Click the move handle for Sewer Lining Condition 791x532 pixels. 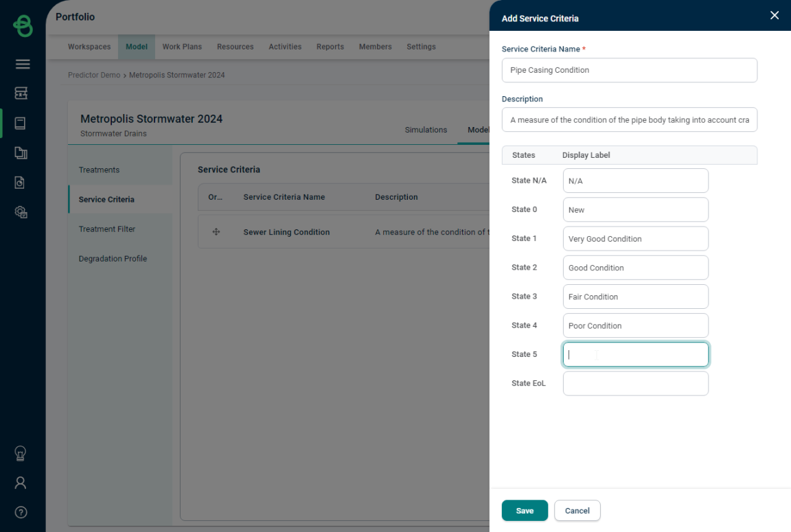[216, 232]
